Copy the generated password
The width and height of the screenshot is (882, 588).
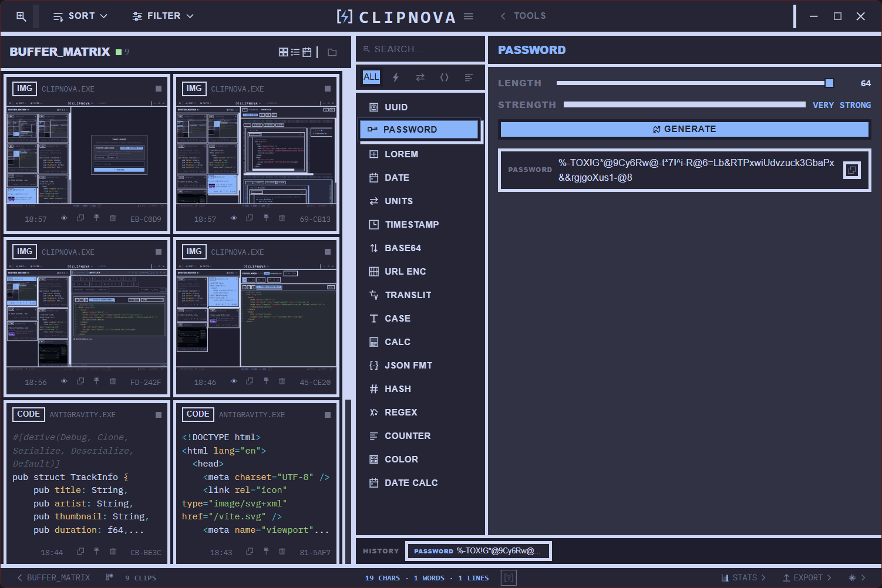pyautogui.click(x=852, y=170)
